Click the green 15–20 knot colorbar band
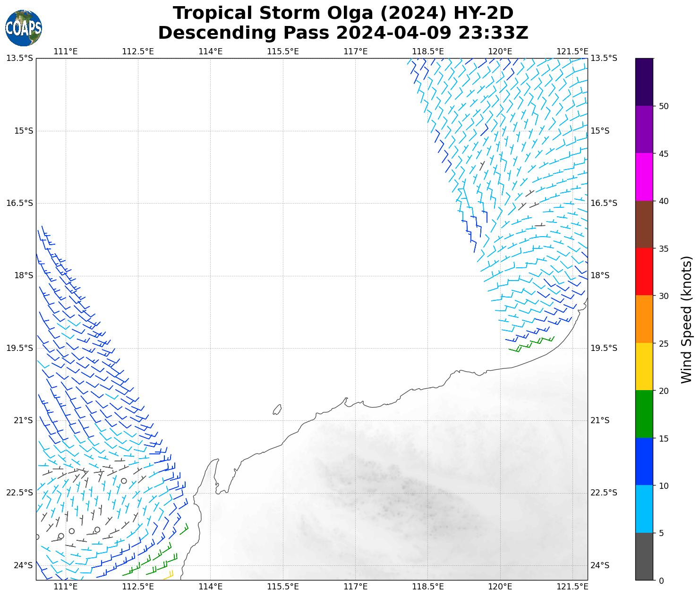Viewport: 700px width, 597px height. tap(644, 414)
